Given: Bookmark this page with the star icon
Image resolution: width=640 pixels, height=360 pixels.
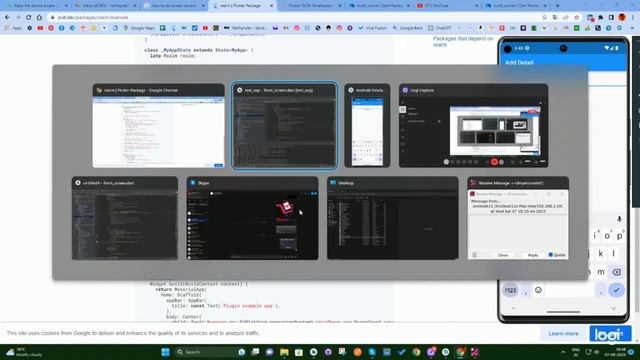Looking at the screenshot, I should coord(576,18).
